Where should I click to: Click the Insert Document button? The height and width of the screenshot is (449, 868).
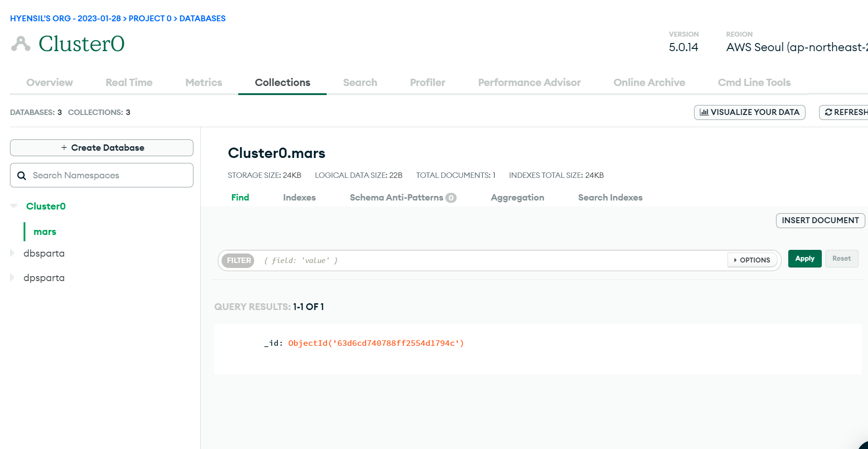click(x=820, y=220)
